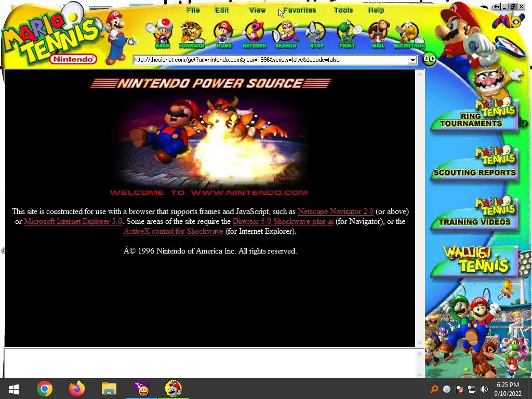The image size is (532, 399).
Task: Open the Edit menu
Action: tap(222, 10)
